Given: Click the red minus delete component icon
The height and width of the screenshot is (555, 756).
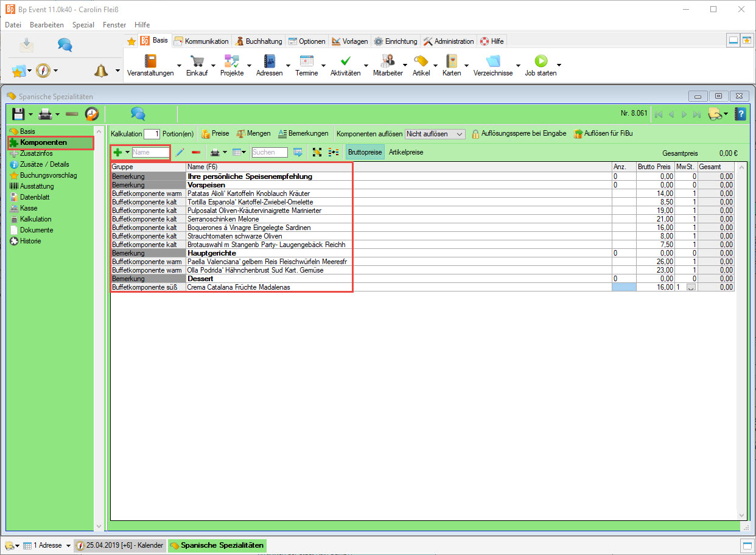Looking at the screenshot, I should tap(196, 152).
